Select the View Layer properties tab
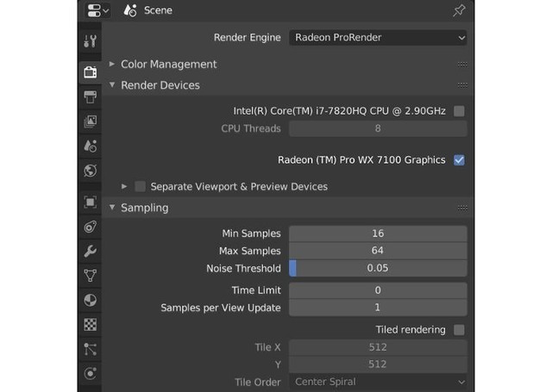The image size is (552, 392). (x=91, y=121)
